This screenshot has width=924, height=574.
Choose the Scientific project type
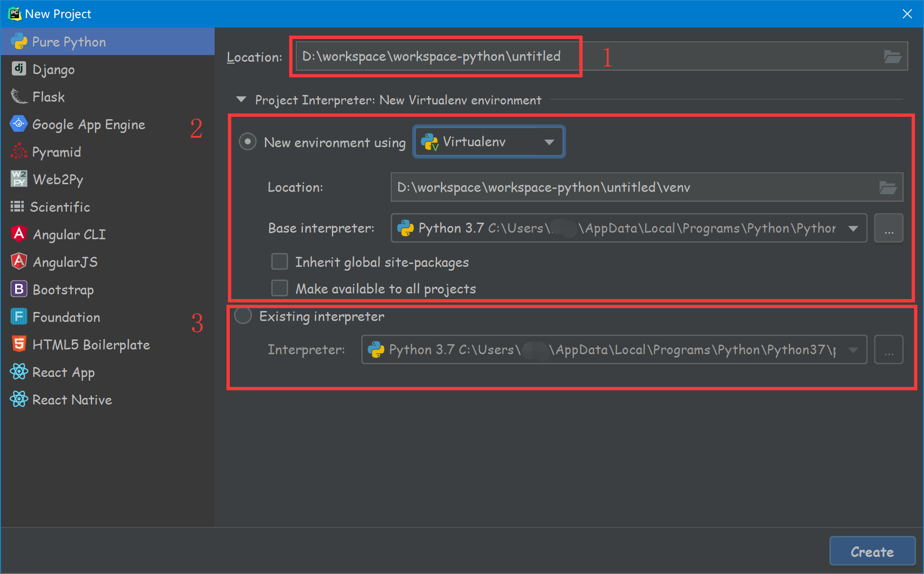pyautogui.click(x=60, y=207)
